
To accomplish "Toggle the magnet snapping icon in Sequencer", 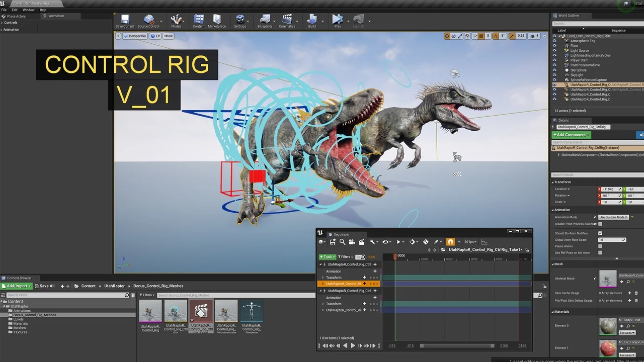I will tap(450, 242).
